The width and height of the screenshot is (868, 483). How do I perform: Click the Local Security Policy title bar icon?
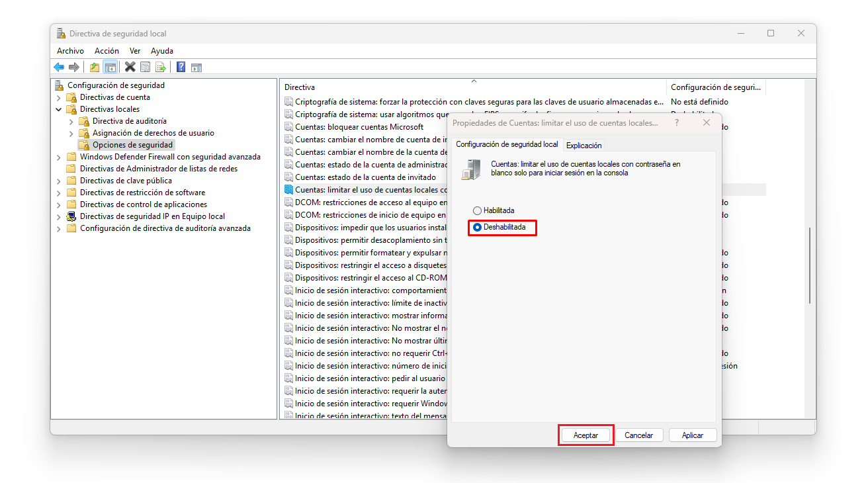pos(61,33)
